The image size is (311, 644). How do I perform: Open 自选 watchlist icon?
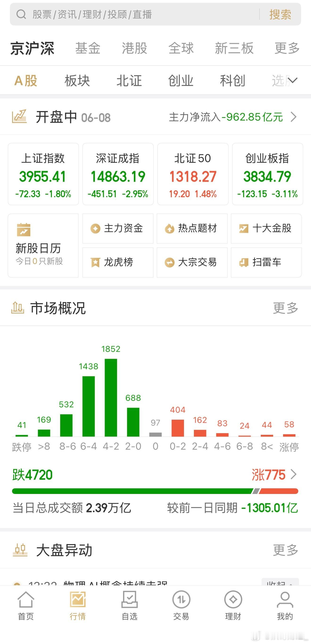pos(129,599)
